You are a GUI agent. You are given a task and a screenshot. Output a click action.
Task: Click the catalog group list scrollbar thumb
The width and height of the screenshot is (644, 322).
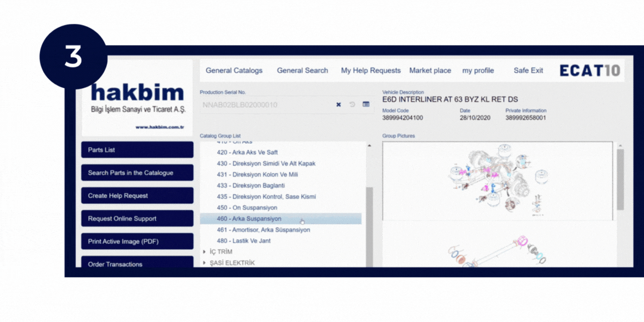click(369, 227)
